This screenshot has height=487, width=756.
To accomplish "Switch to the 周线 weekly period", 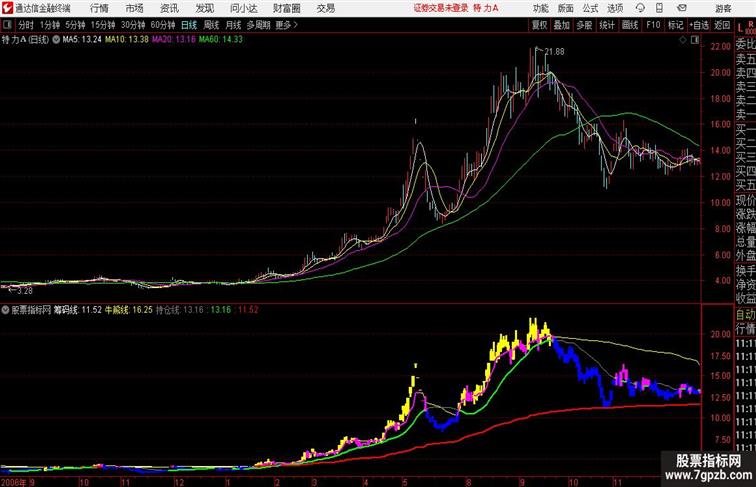I will [x=211, y=25].
